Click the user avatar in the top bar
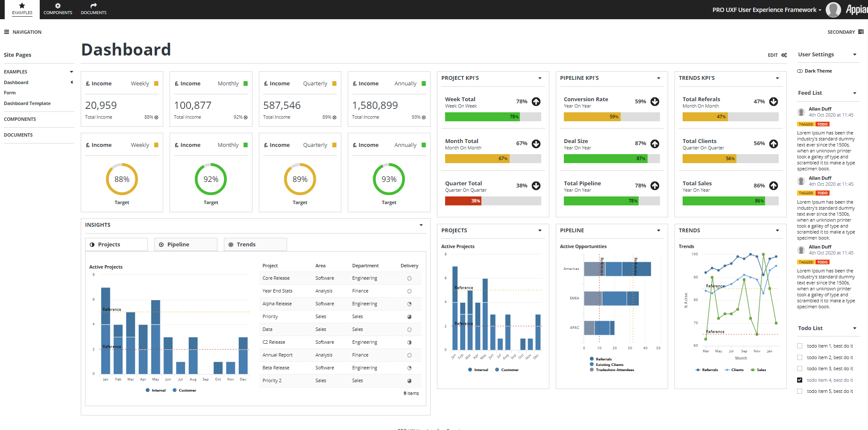 pyautogui.click(x=833, y=9)
